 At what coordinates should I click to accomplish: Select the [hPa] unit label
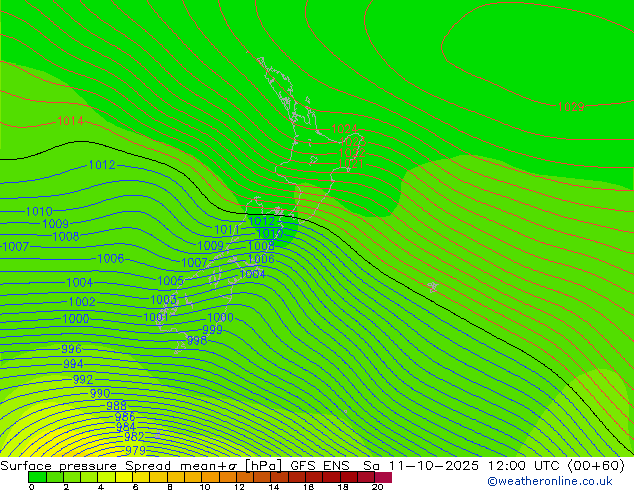[x=264, y=466]
